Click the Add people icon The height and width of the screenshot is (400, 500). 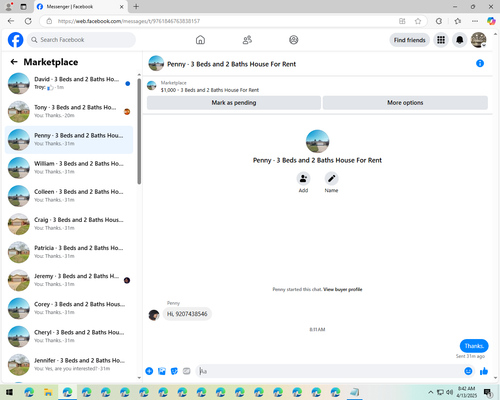303,179
